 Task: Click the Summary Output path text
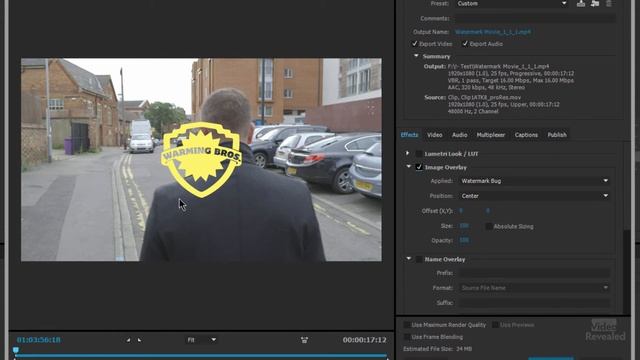click(x=498, y=66)
